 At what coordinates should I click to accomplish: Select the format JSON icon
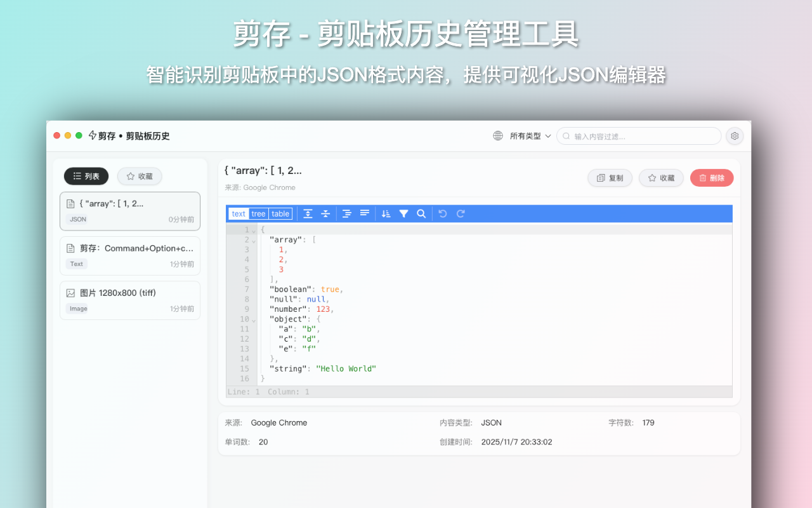(x=346, y=214)
